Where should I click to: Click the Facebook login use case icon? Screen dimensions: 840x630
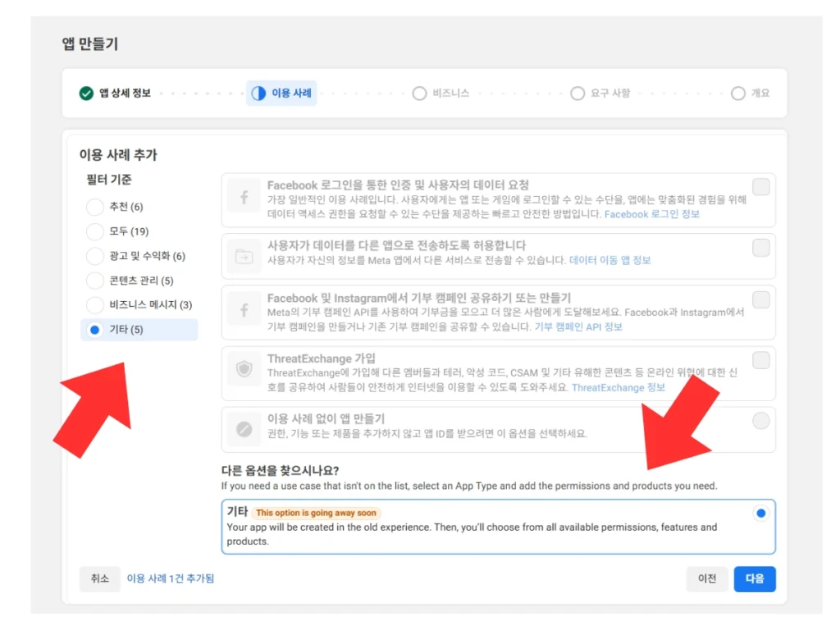[x=244, y=197]
